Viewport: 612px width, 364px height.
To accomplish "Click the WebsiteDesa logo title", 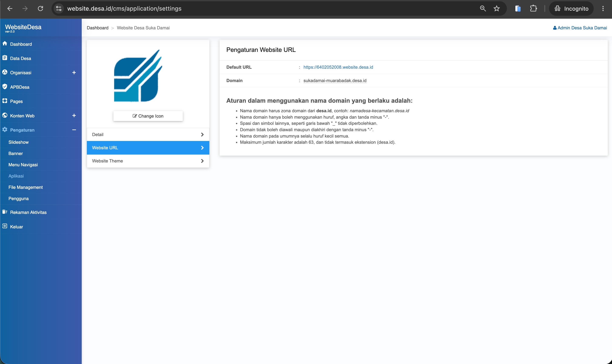I will pyautogui.click(x=23, y=27).
